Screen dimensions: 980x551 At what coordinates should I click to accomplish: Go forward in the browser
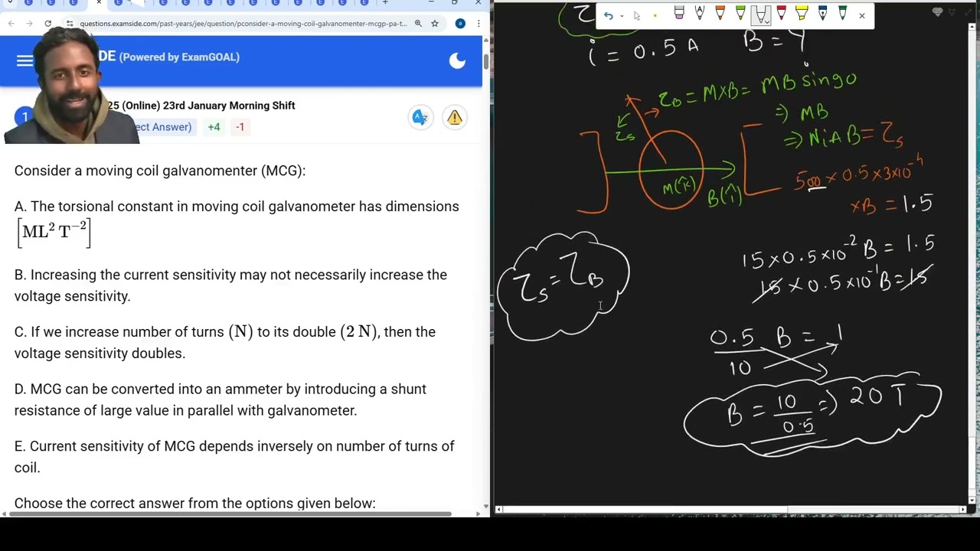tap(29, 24)
